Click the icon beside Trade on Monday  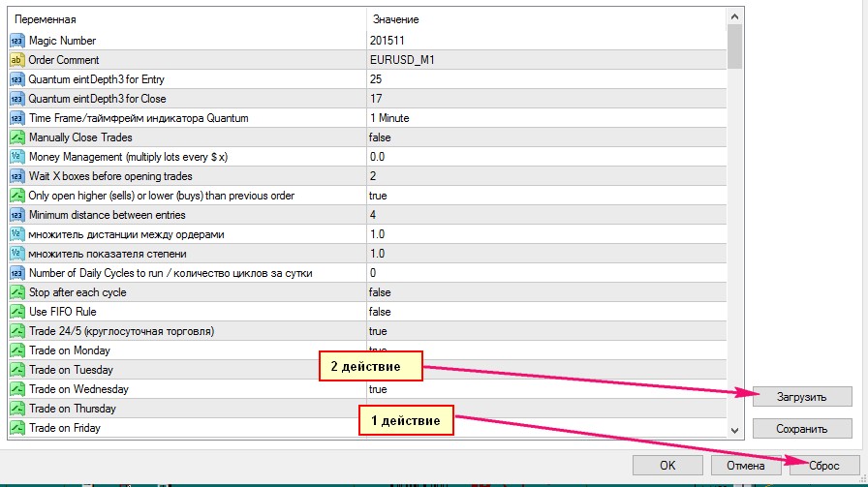click(x=17, y=350)
